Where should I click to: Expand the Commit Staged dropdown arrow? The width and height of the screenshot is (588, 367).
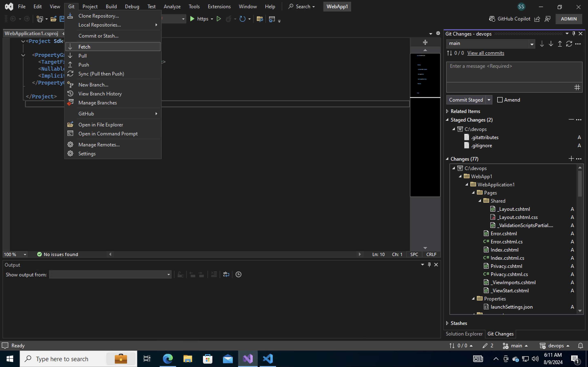489,100
